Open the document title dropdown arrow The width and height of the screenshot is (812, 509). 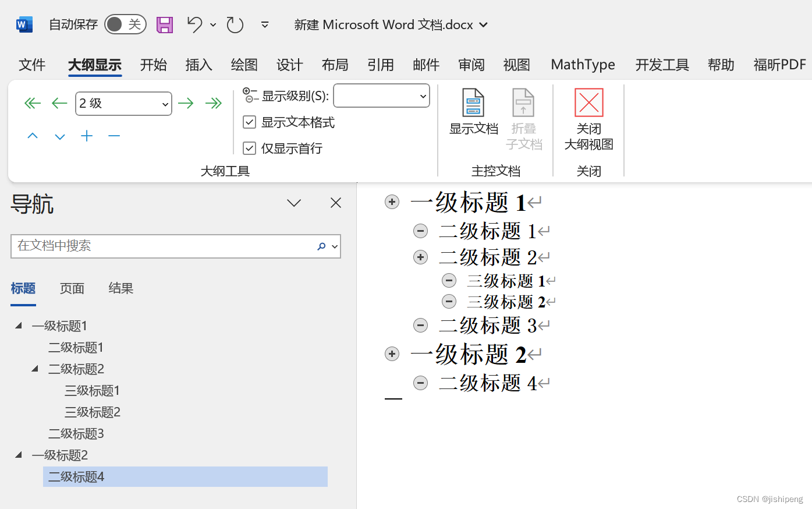[x=483, y=24]
